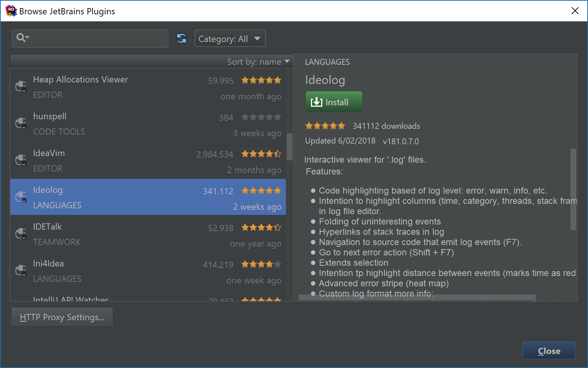Click the Close button
This screenshot has width=588, height=368.
(549, 351)
